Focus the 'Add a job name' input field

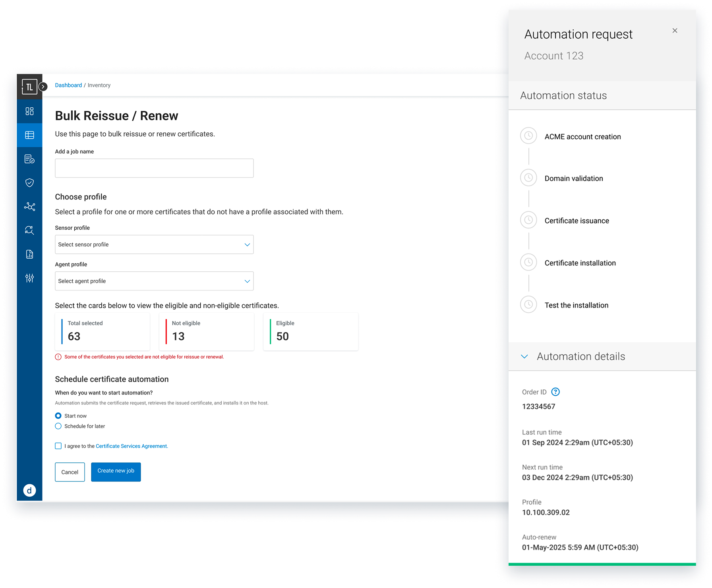pos(154,168)
